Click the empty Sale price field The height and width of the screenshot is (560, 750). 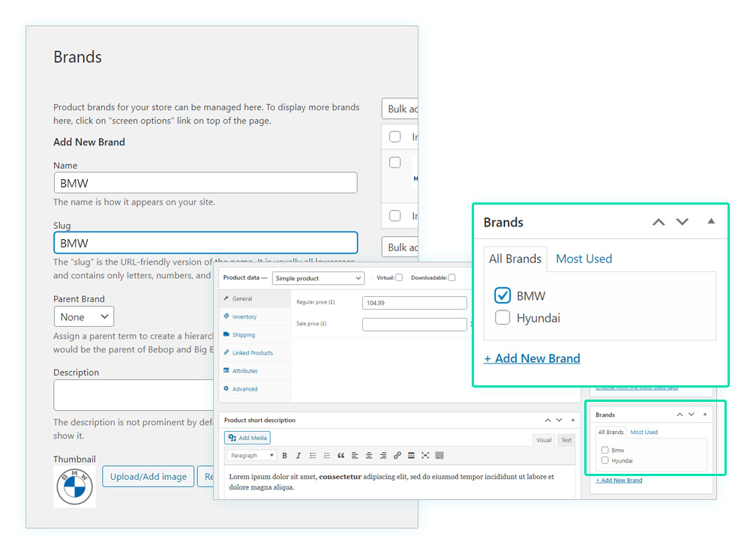[x=414, y=325]
